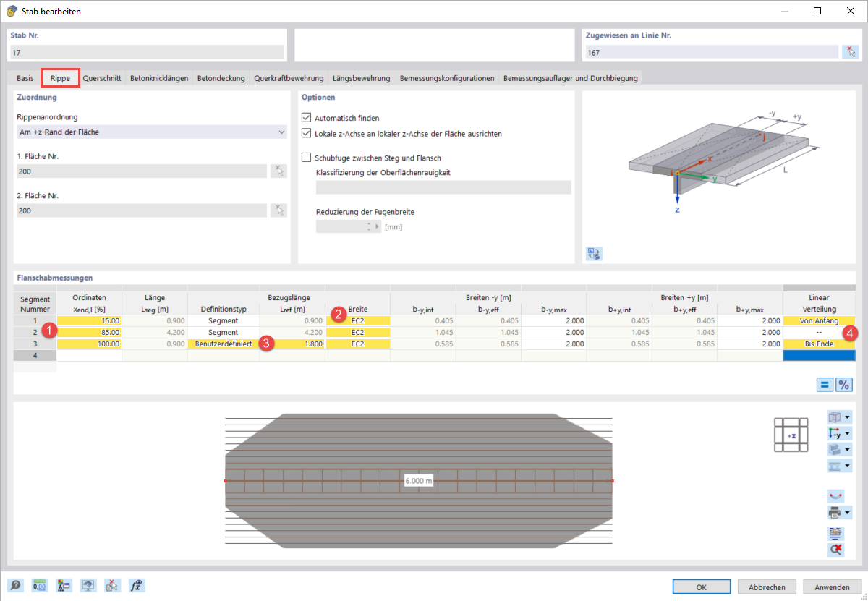The image size is (868, 601).
Task: Select ordinate cell 15.00 in segment 1
Action: (89, 320)
